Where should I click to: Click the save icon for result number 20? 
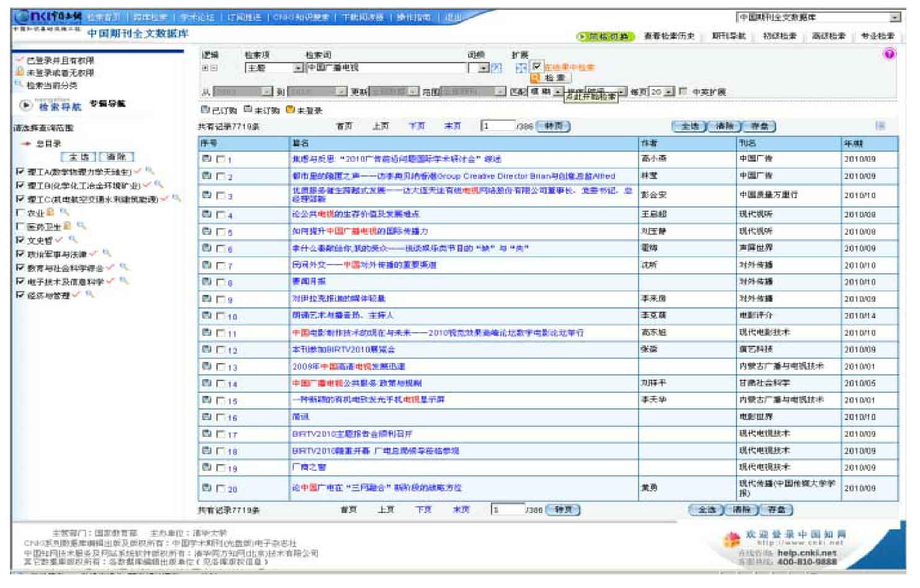point(206,488)
